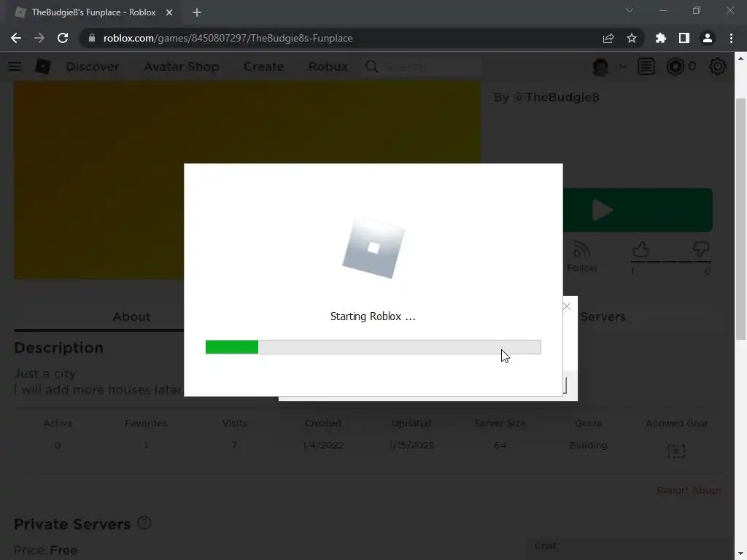747x560 pixels.
Task: Reload the Roblox page
Action: [63, 38]
